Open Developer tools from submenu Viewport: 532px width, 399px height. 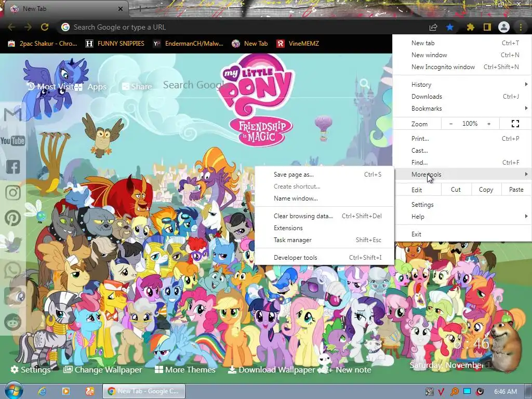click(x=324, y=258)
